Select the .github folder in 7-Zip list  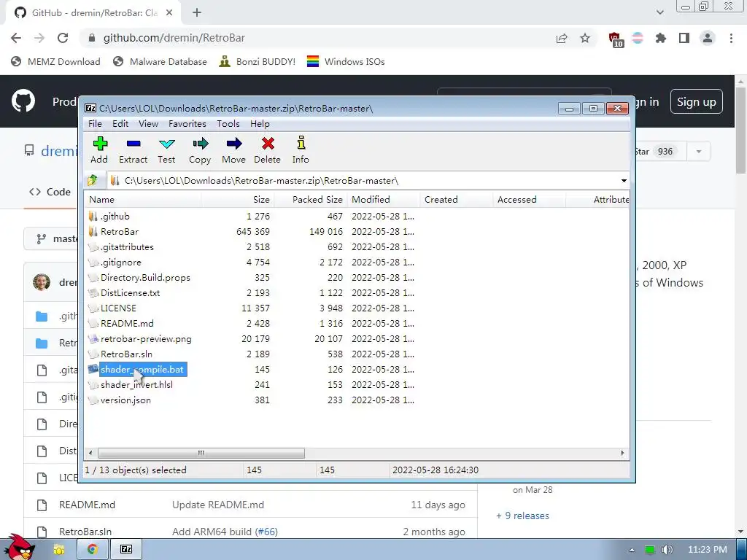[x=115, y=216]
